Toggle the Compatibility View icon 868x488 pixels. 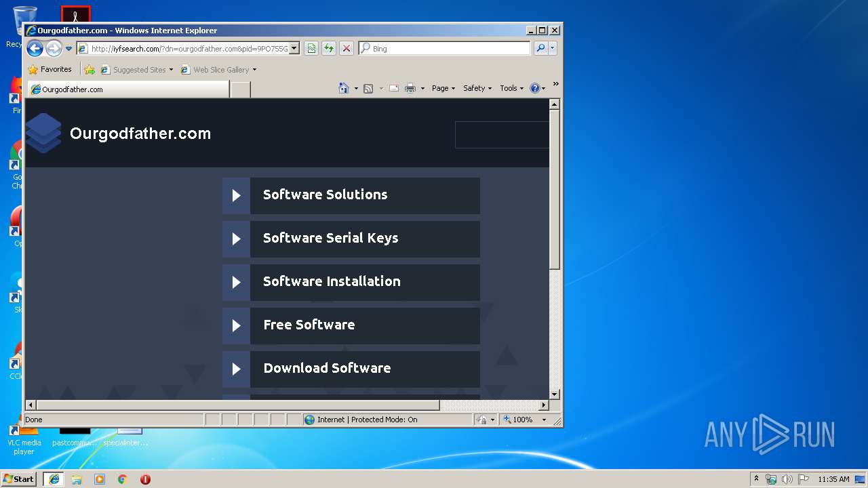point(311,48)
